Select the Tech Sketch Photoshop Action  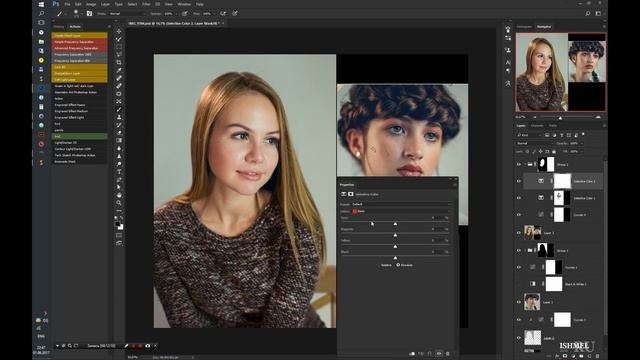(x=80, y=155)
